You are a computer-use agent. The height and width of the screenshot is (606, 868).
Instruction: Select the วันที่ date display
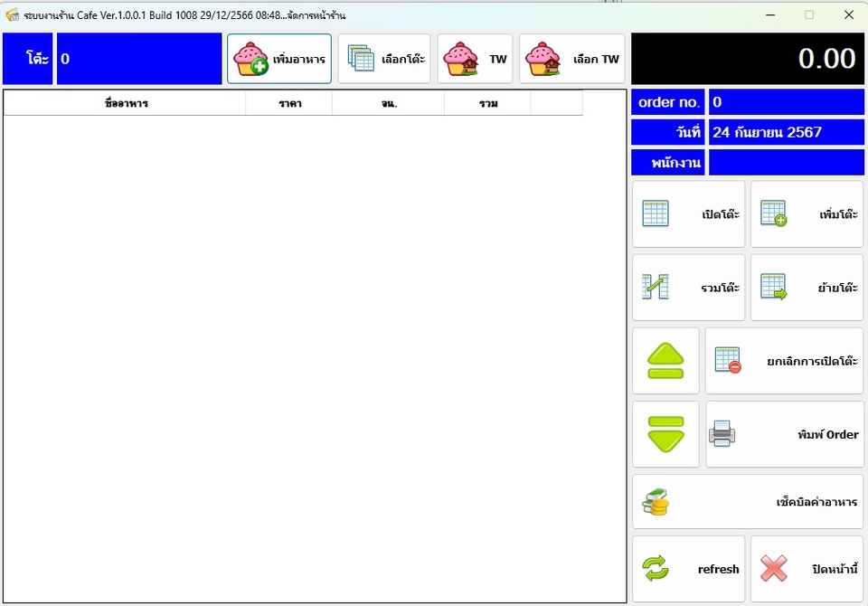(787, 132)
